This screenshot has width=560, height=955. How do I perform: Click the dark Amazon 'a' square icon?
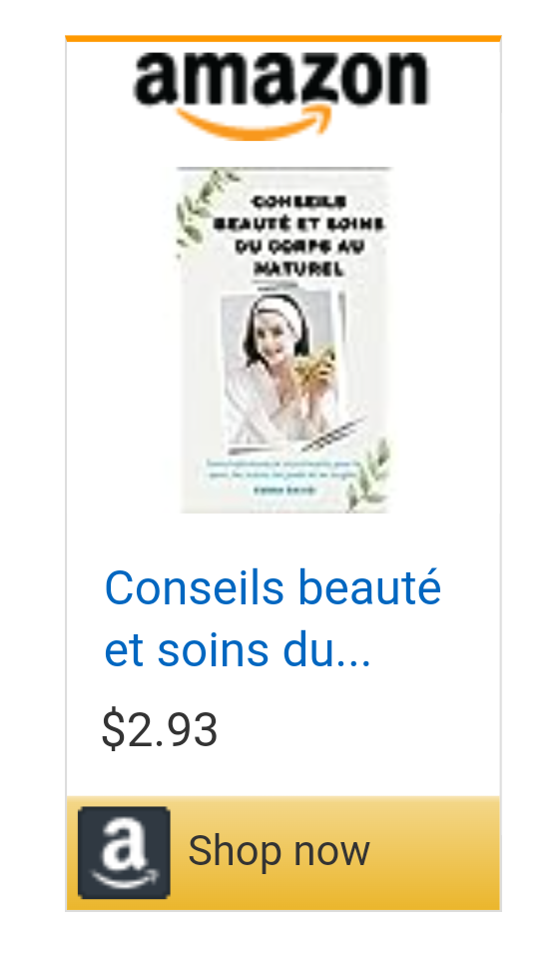[x=124, y=852]
